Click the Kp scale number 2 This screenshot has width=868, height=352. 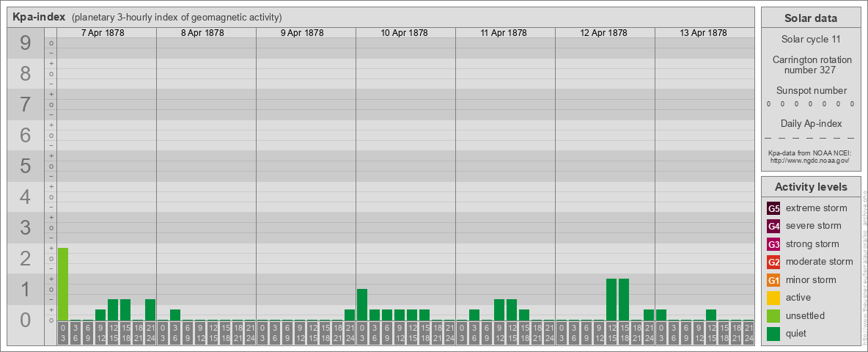pos(26,258)
